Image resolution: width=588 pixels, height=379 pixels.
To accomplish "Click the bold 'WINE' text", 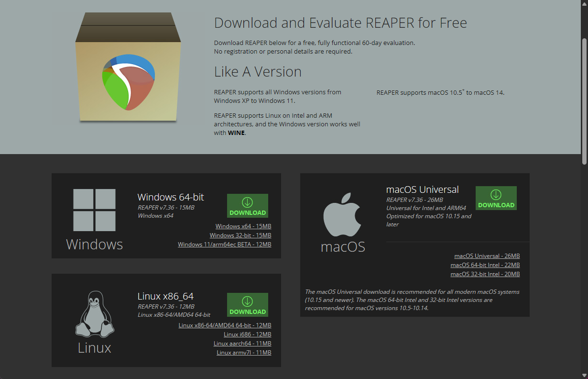I will click(x=236, y=133).
